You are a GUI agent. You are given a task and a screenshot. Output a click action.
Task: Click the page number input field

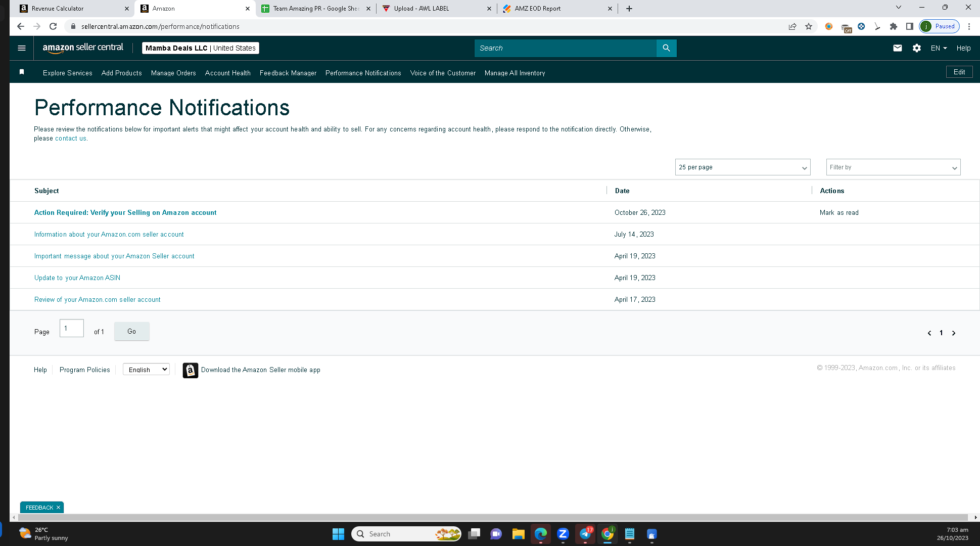tap(72, 328)
